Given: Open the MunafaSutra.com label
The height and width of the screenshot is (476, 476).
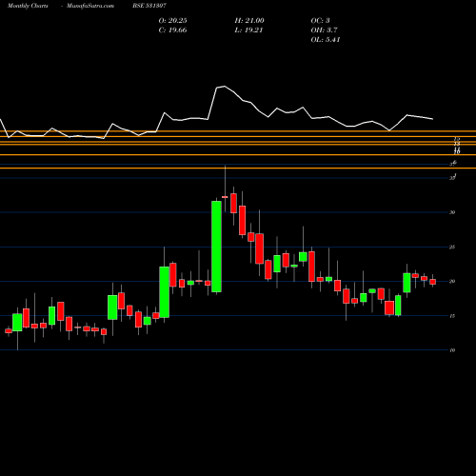Looking at the screenshot, I should 90,6.
